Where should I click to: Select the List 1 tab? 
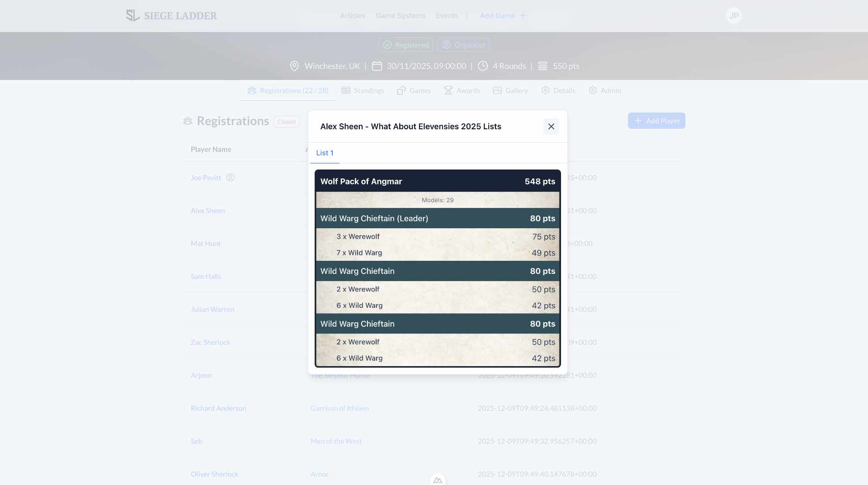pos(325,153)
